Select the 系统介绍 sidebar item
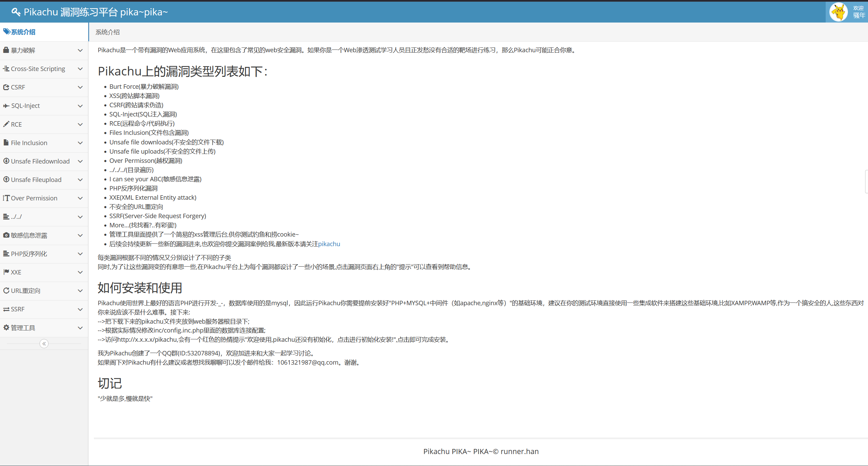This screenshot has width=868, height=466. coord(23,32)
